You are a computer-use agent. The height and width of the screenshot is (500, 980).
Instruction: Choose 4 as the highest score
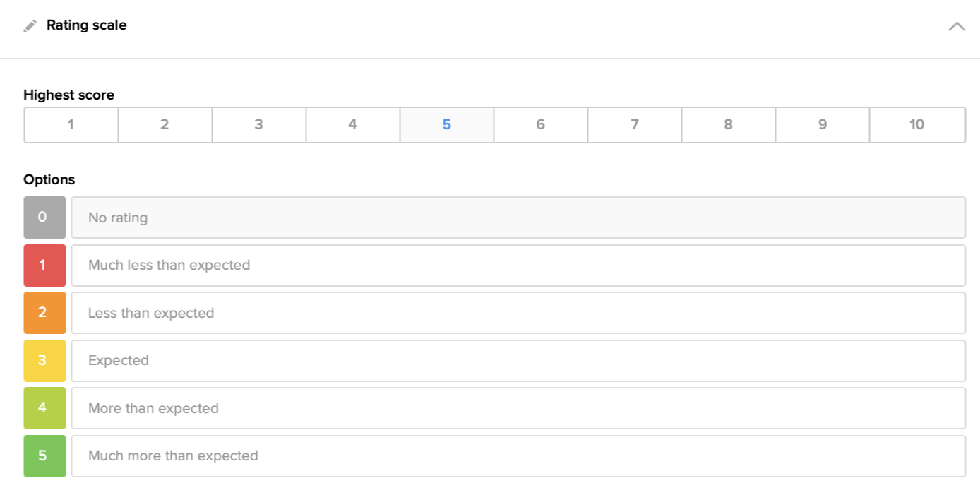point(352,125)
